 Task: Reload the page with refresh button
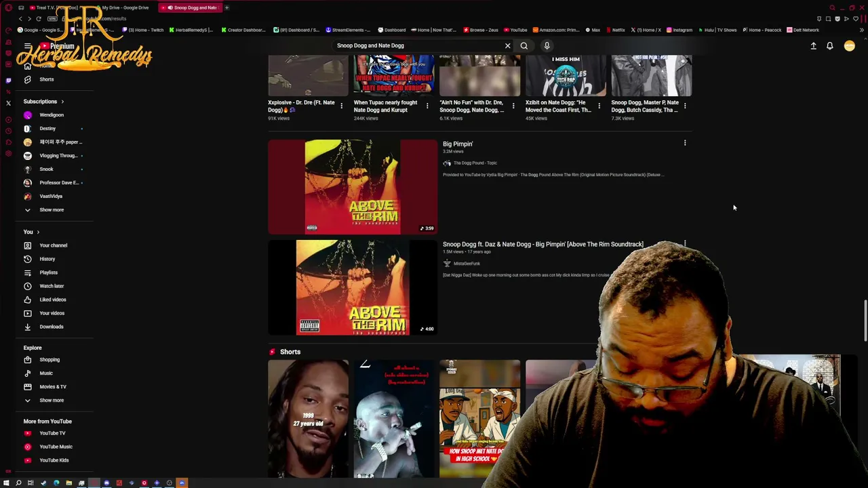[39, 19]
